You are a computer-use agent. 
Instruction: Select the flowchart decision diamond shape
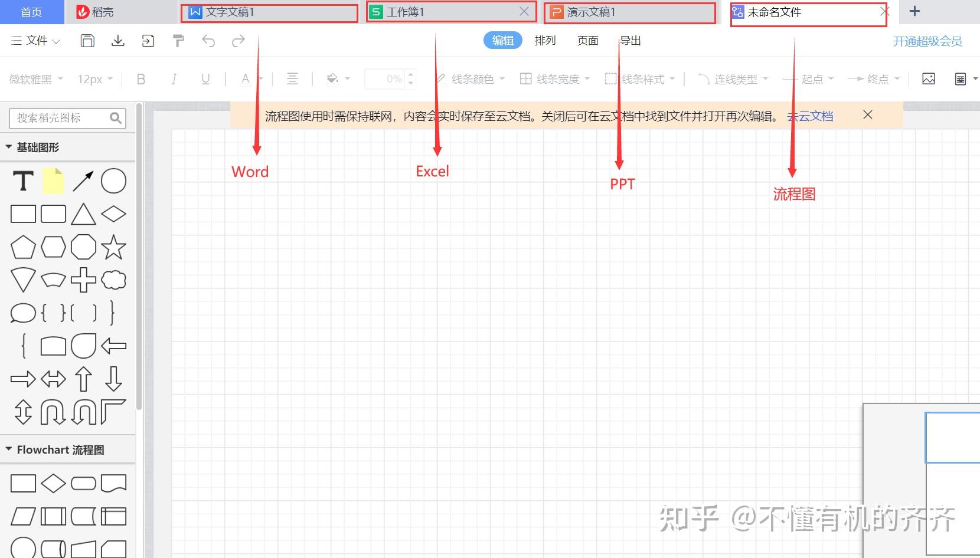[x=53, y=484]
